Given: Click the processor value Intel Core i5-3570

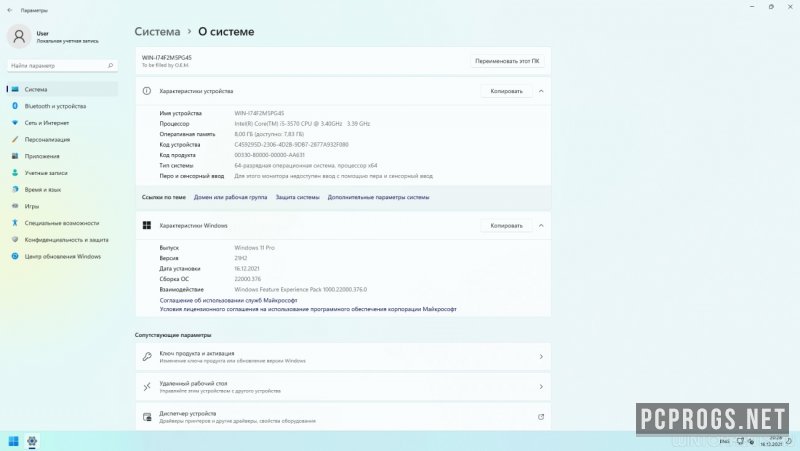Looking at the screenshot, I should point(302,123).
